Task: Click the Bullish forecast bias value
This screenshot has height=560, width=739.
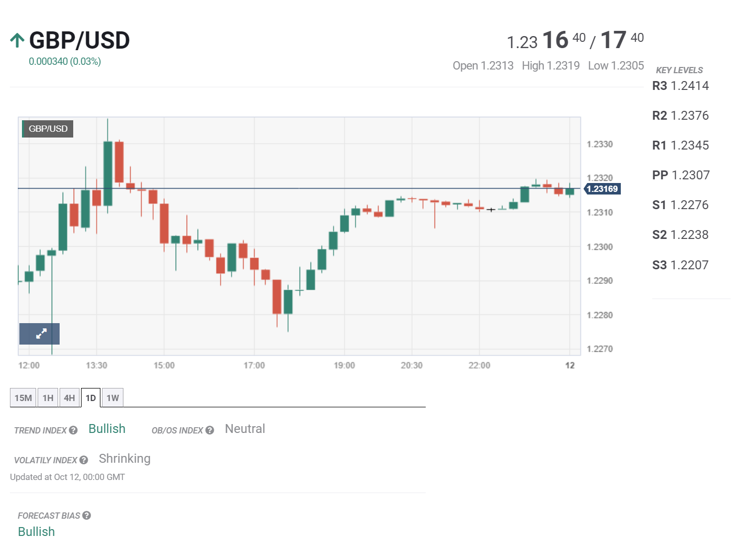Action: click(37, 532)
